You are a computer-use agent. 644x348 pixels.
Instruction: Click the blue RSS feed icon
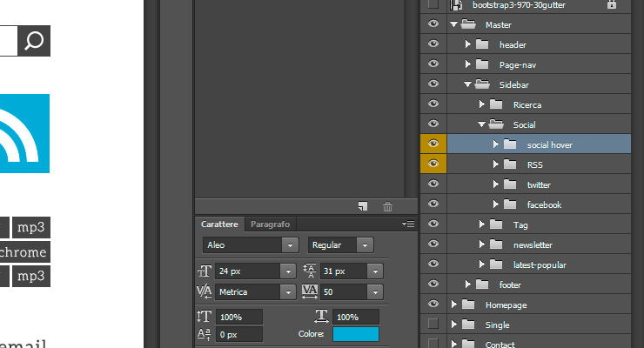pos(24,133)
